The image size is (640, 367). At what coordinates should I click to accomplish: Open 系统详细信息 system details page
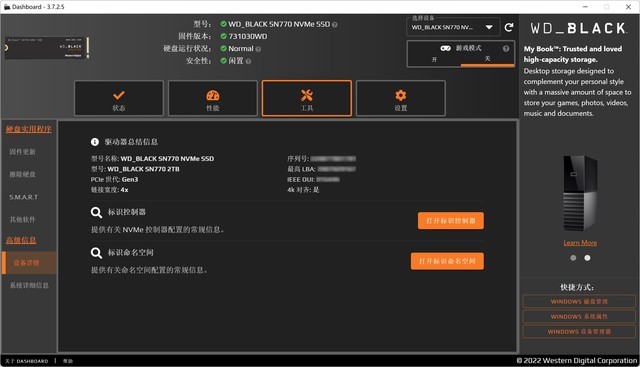(x=29, y=285)
